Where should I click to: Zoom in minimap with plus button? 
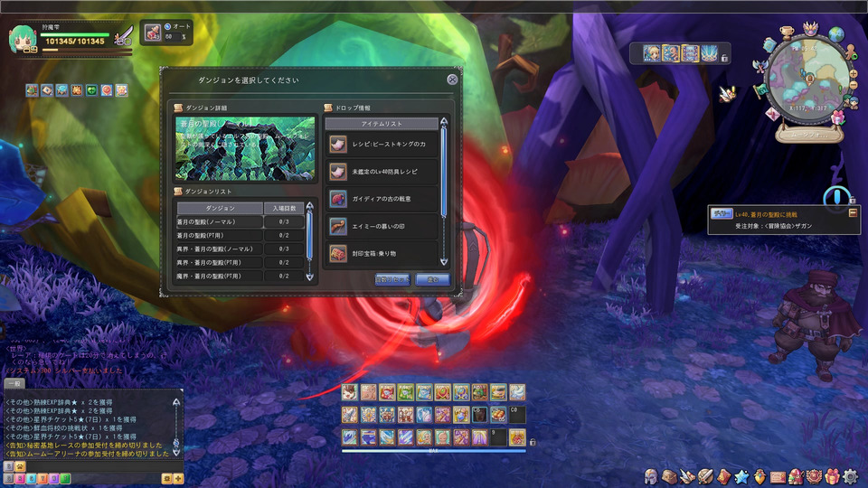point(853,73)
